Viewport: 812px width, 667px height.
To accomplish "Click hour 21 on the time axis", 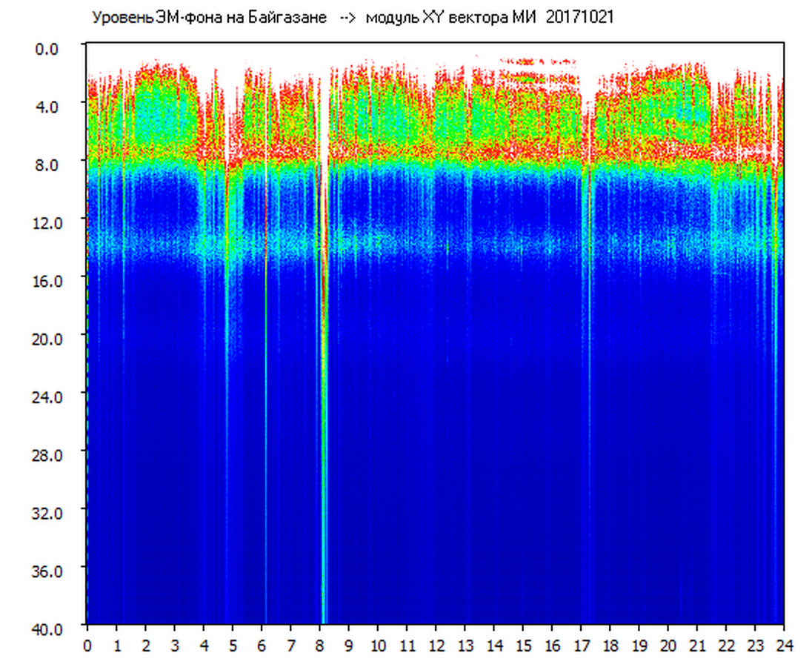I will point(698,645).
